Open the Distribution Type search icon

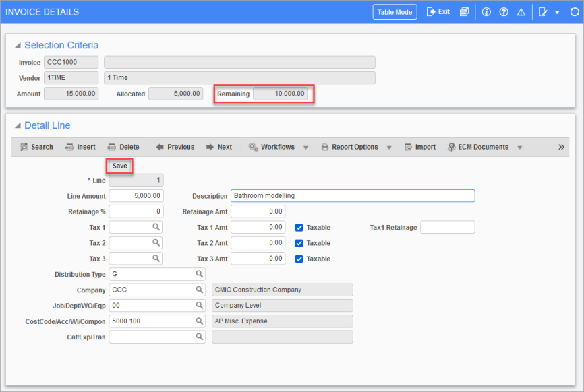[x=200, y=274]
